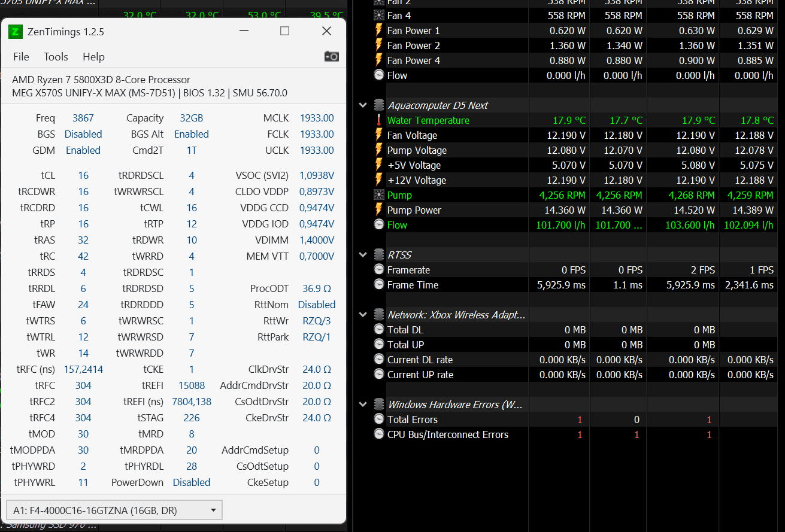Screen dimensions: 785x532
Task: Click the VSOC (SVI2) value 1,0938V
Action: pyautogui.click(x=317, y=175)
